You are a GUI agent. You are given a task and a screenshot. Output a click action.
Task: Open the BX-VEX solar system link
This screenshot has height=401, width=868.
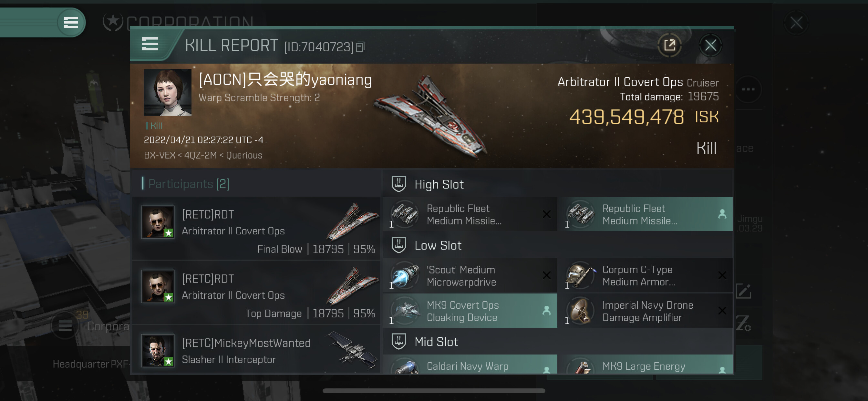pos(160,155)
